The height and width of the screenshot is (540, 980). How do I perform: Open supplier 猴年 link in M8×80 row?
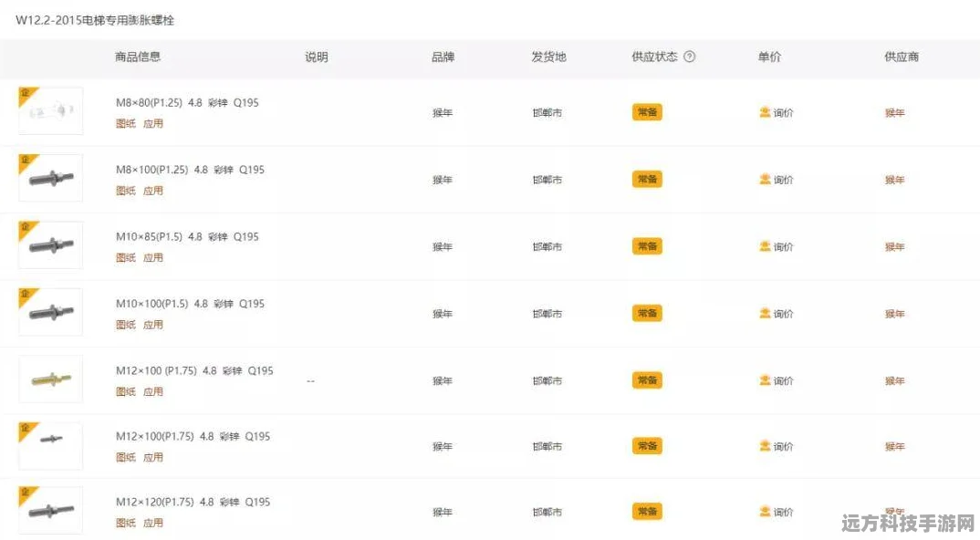tap(894, 112)
